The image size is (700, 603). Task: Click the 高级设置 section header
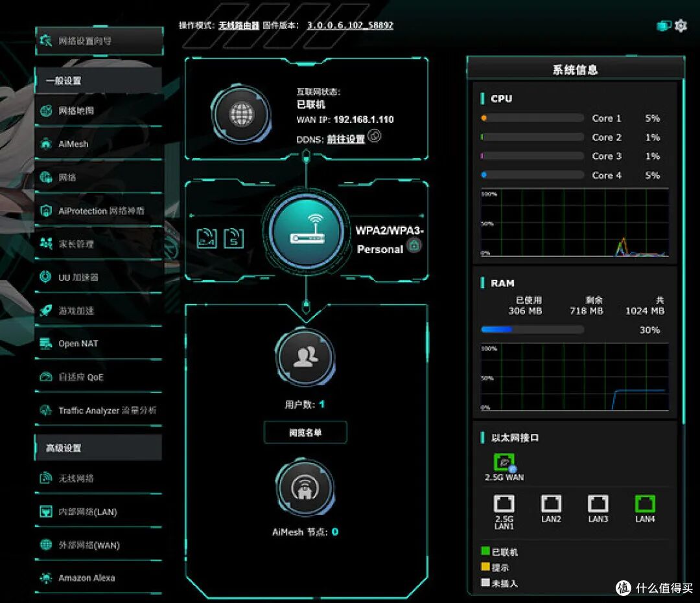coord(99,448)
